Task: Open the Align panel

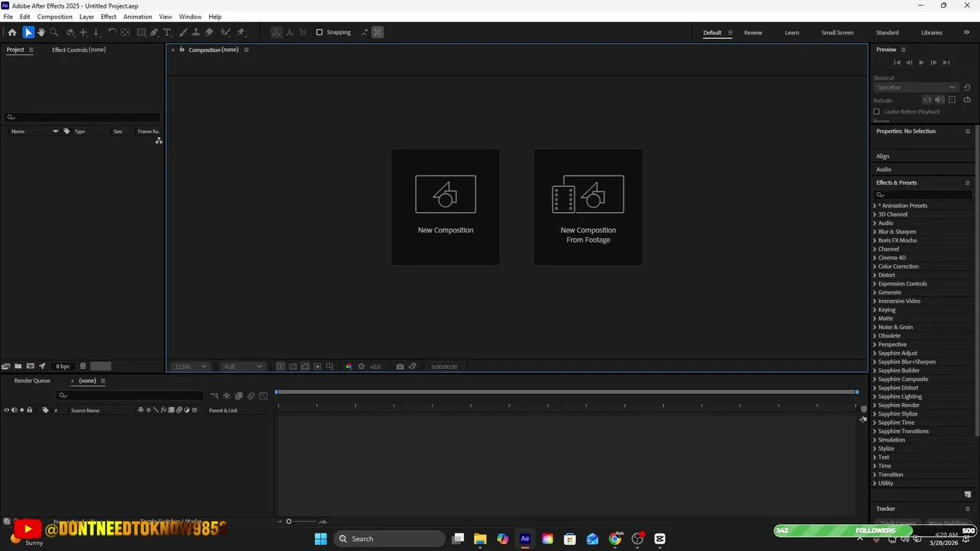Action: 883,156
